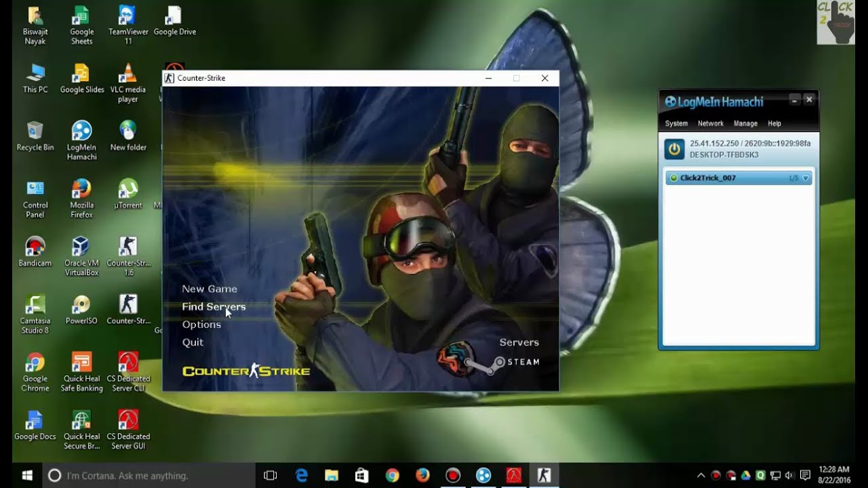Select the Click2Trick_007 network row

(738, 178)
